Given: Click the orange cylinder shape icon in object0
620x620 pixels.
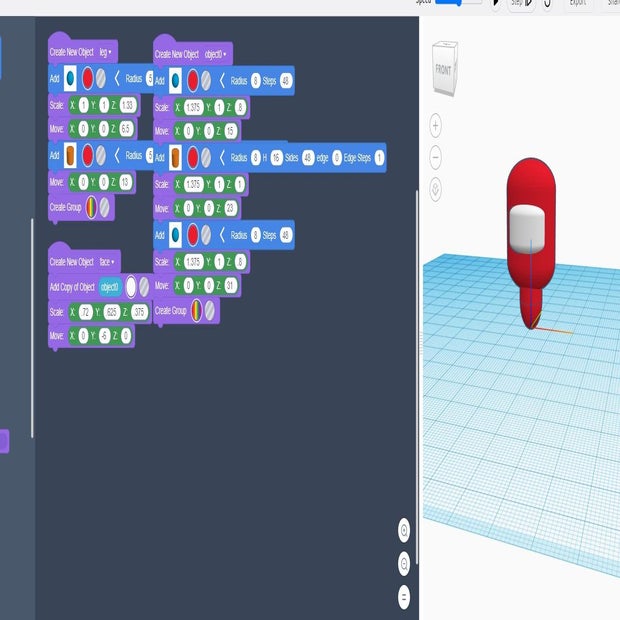Looking at the screenshot, I should click(174, 158).
